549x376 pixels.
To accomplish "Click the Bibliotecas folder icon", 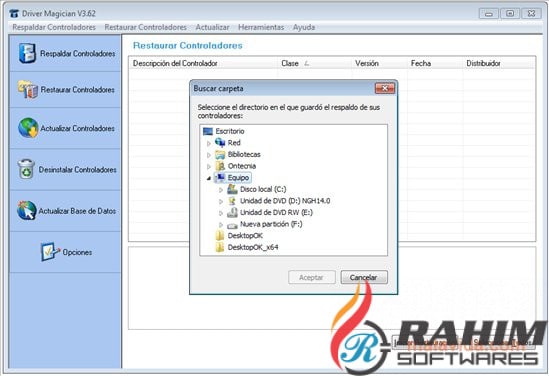I will pos(220,154).
